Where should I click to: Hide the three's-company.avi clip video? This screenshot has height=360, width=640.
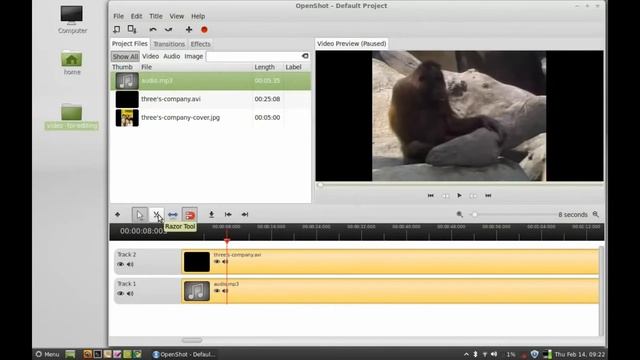click(x=217, y=262)
